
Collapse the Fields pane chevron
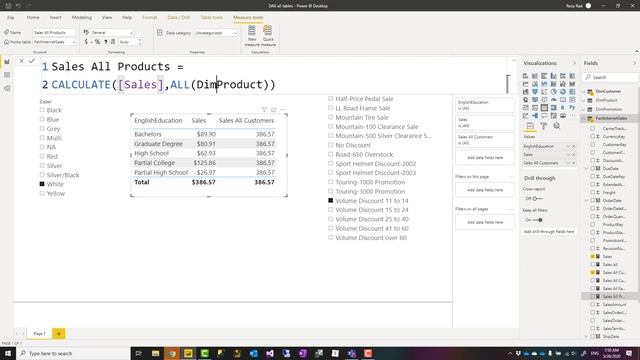[x=635, y=63]
